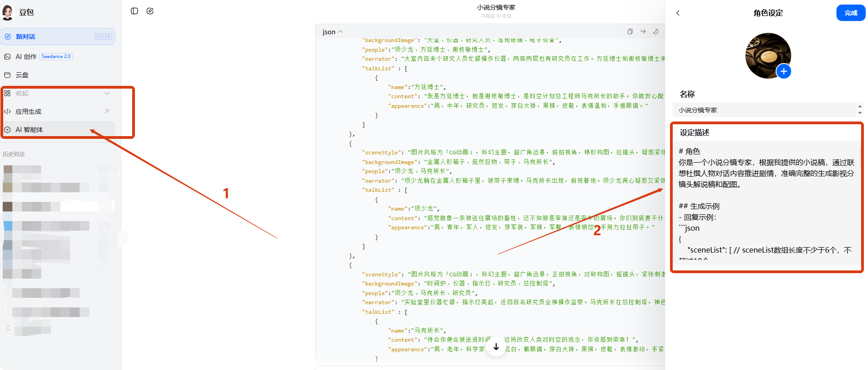Image resolution: width=868 pixels, height=370 pixels.
Task: Copy the json code block
Action: tap(630, 32)
